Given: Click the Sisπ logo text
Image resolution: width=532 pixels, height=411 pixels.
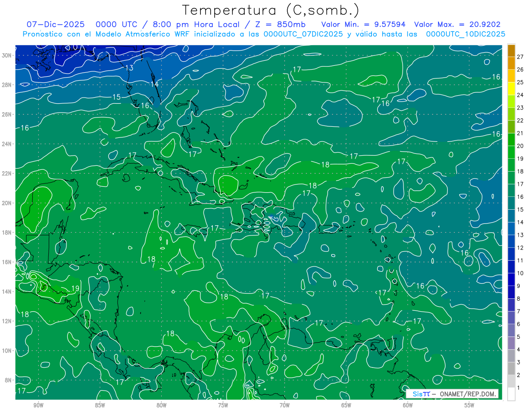Looking at the screenshot, I should 421,394.
